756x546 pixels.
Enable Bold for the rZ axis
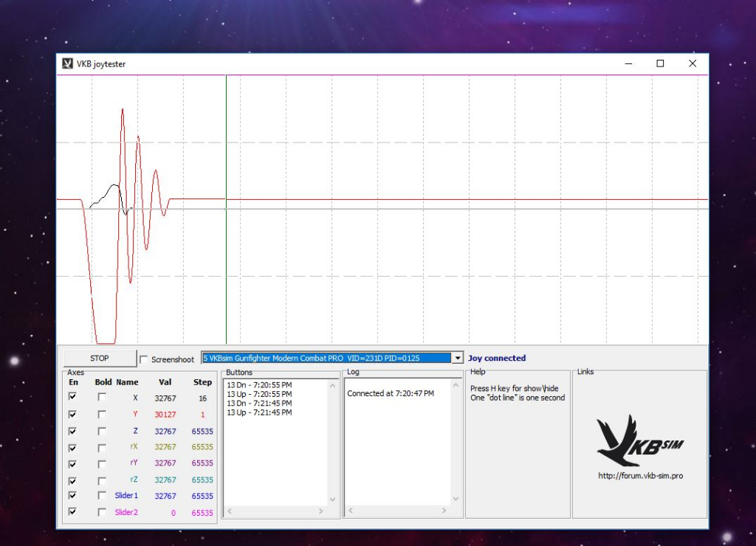pos(102,481)
